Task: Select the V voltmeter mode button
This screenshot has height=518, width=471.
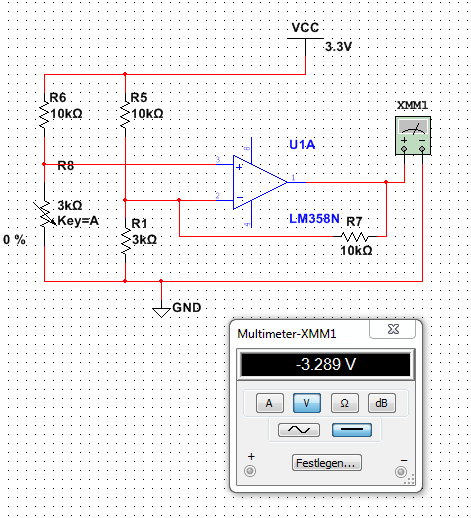Action: pyautogui.click(x=307, y=403)
